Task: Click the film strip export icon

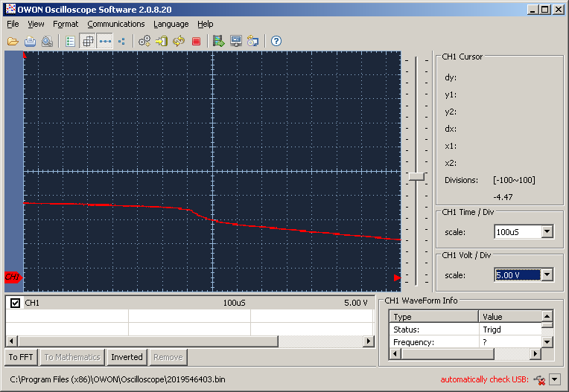Action: tap(218, 42)
